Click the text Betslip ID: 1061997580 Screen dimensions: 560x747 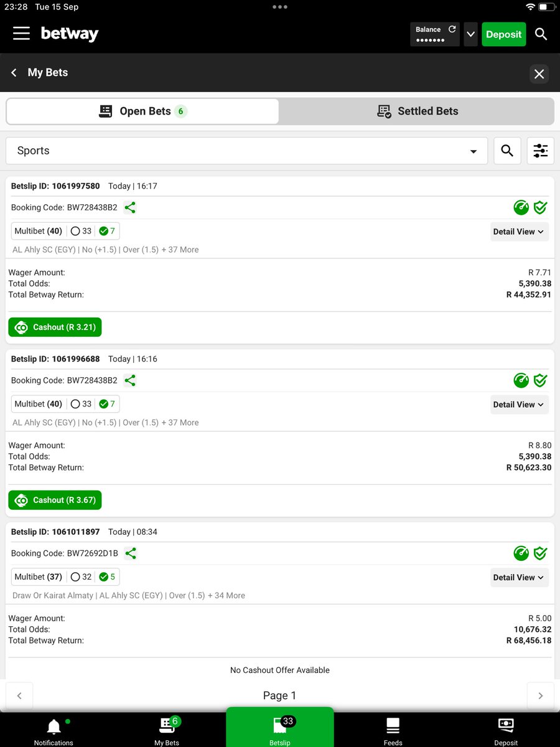[x=55, y=186]
